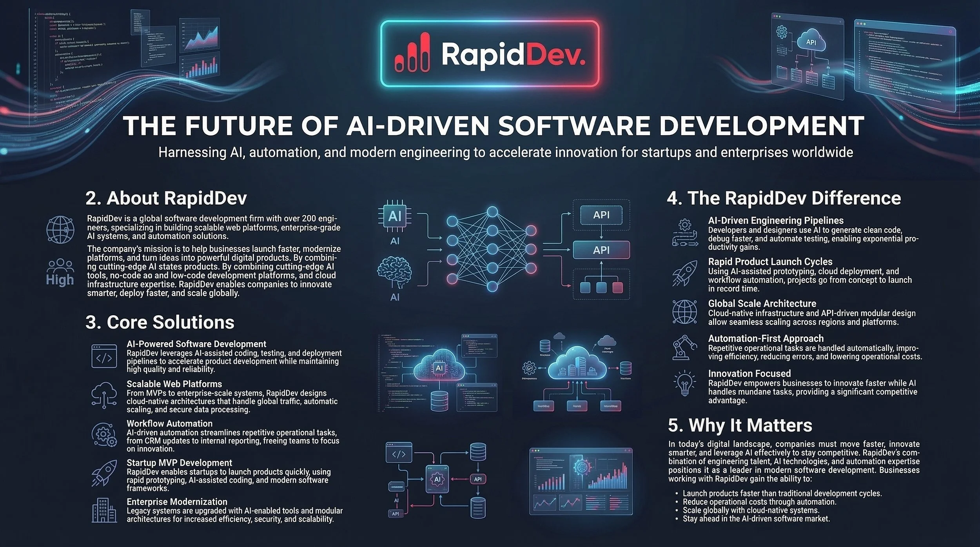Click the 'AI-Powered Software Development' subheading

point(196,344)
